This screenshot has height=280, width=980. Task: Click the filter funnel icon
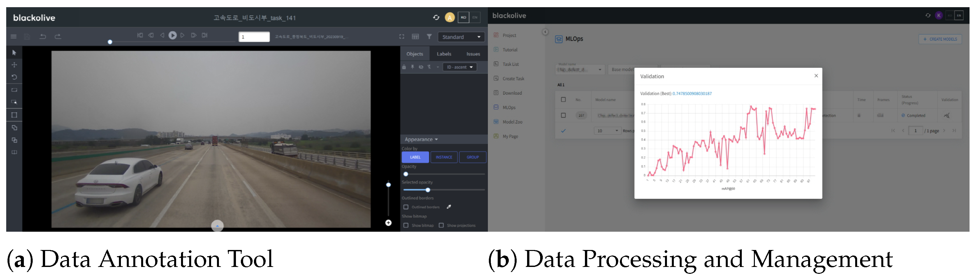click(x=429, y=37)
